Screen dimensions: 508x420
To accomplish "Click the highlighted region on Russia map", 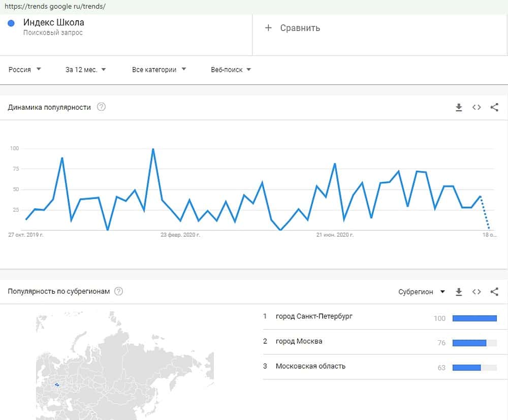I will pyautogui.click(x=57, y=384).
